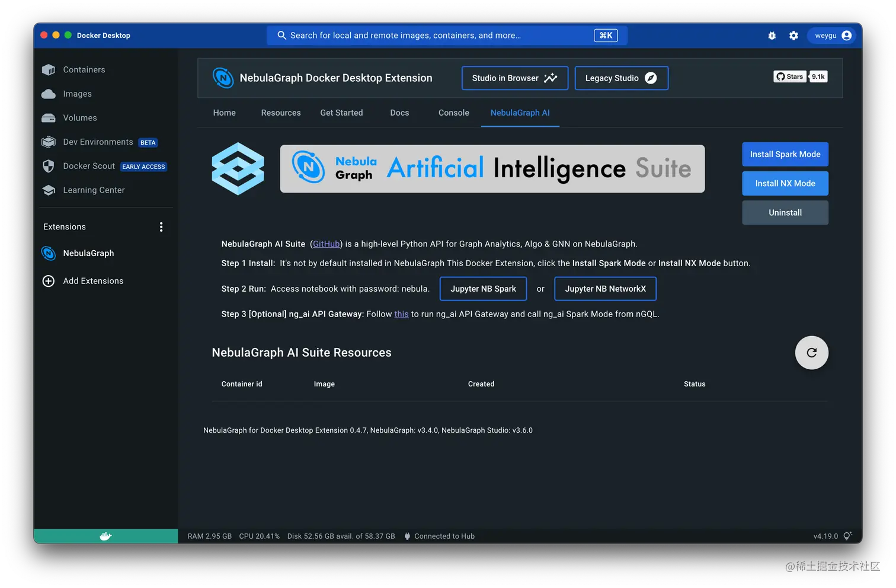Image resolution: width=896 pixels, height=588 pixels.
Task: Click the search bar for images and containers
Action: 447,36
